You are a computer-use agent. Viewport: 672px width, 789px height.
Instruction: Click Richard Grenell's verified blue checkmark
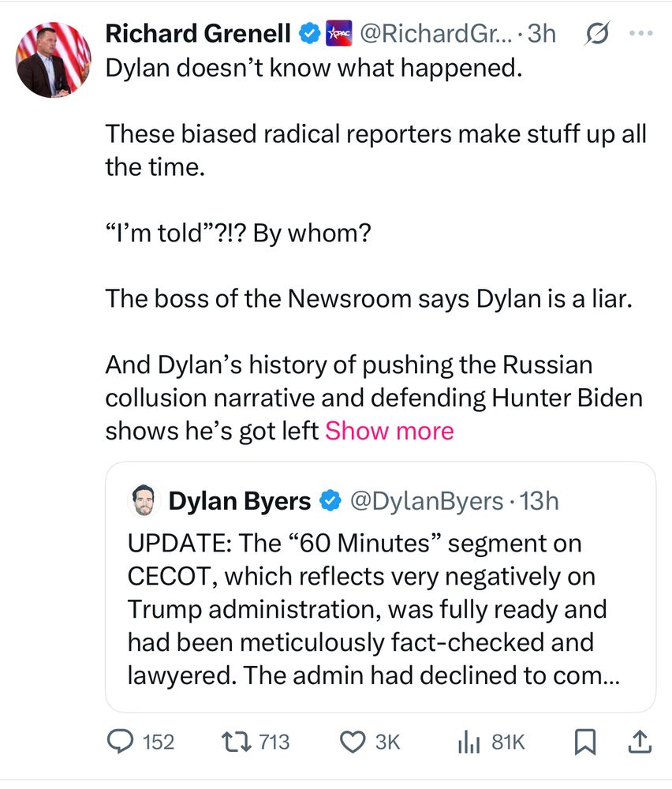click(x=309, y=33)
